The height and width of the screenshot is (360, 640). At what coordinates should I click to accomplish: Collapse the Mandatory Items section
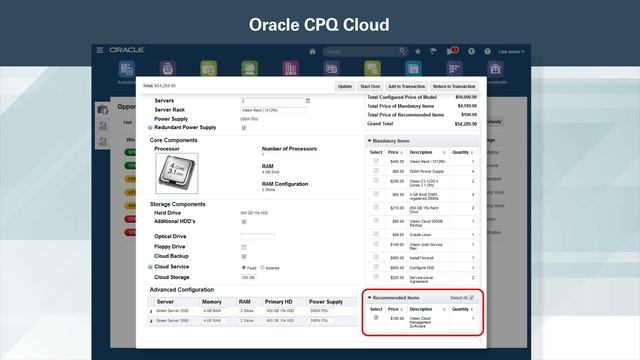(369, 141)
